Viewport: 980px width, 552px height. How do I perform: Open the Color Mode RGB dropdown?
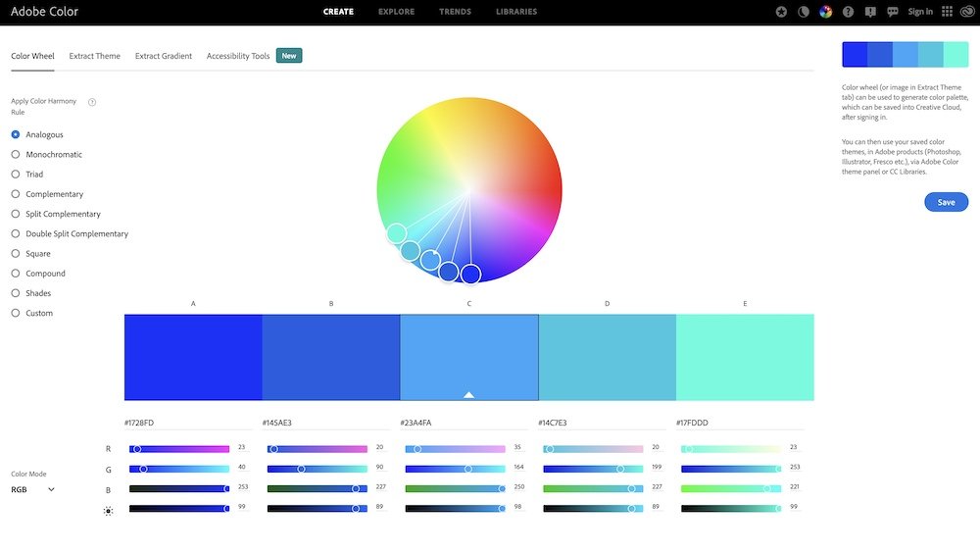tap(33, 489)
